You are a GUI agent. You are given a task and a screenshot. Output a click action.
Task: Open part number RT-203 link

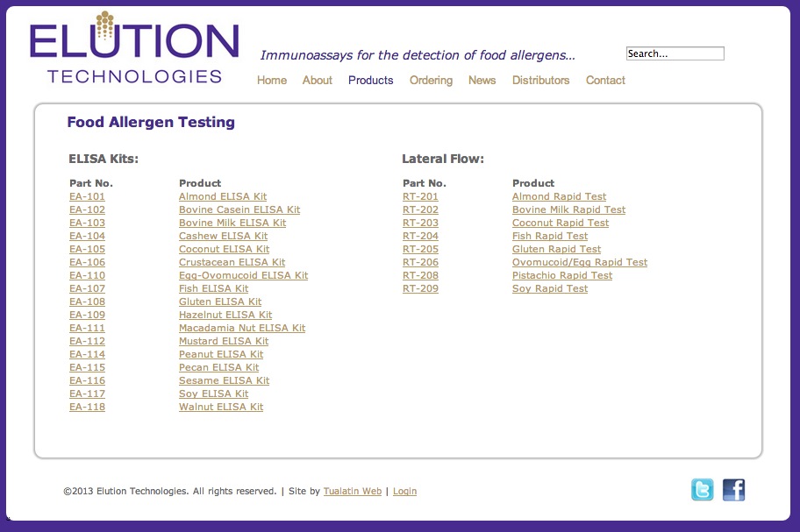tap(420, 223)
